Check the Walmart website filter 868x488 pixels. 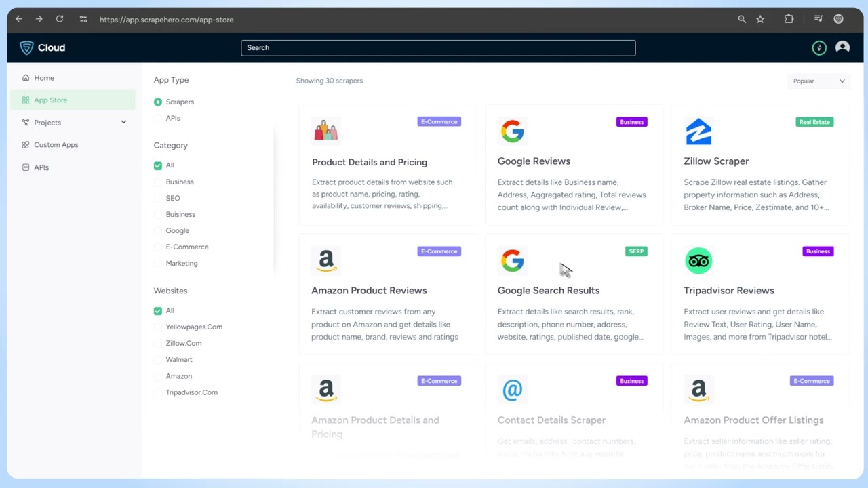pyautogui.click(x=158, y=359)
